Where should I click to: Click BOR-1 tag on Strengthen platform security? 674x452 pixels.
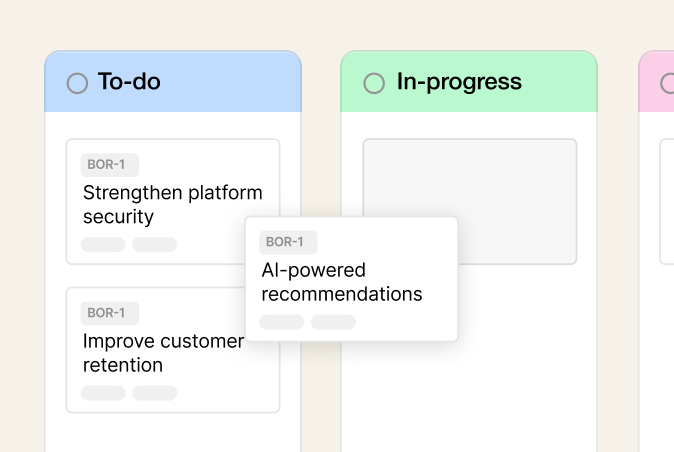[110, 165]
